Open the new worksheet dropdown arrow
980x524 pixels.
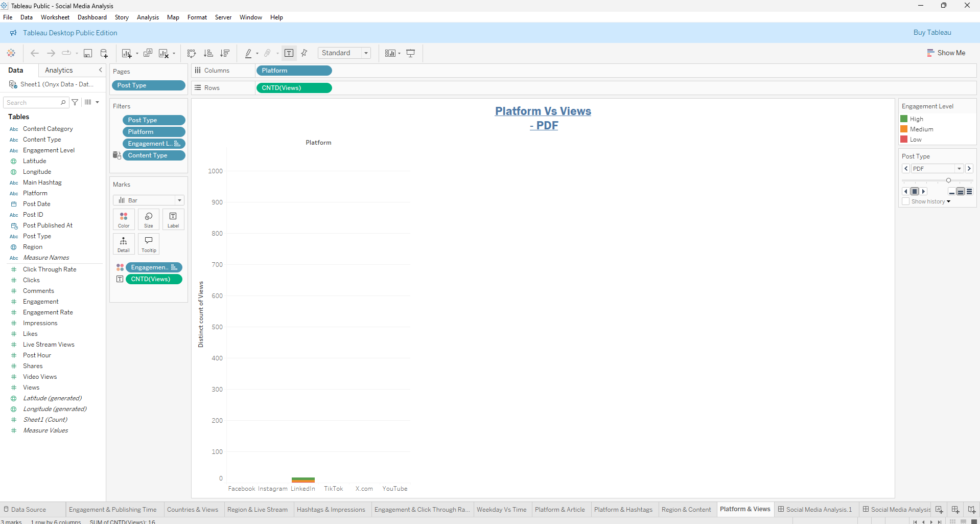[137, 54]
